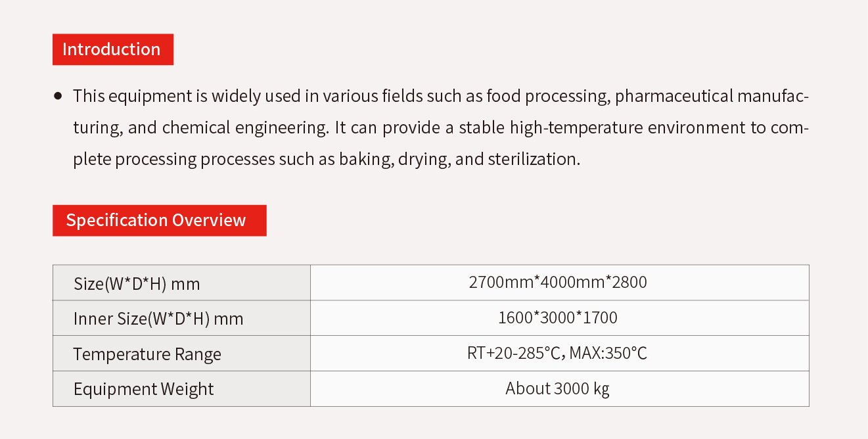Select the Inner Size(W*D*H) mm label cell

pyautogui.click(x=181, y=319)
